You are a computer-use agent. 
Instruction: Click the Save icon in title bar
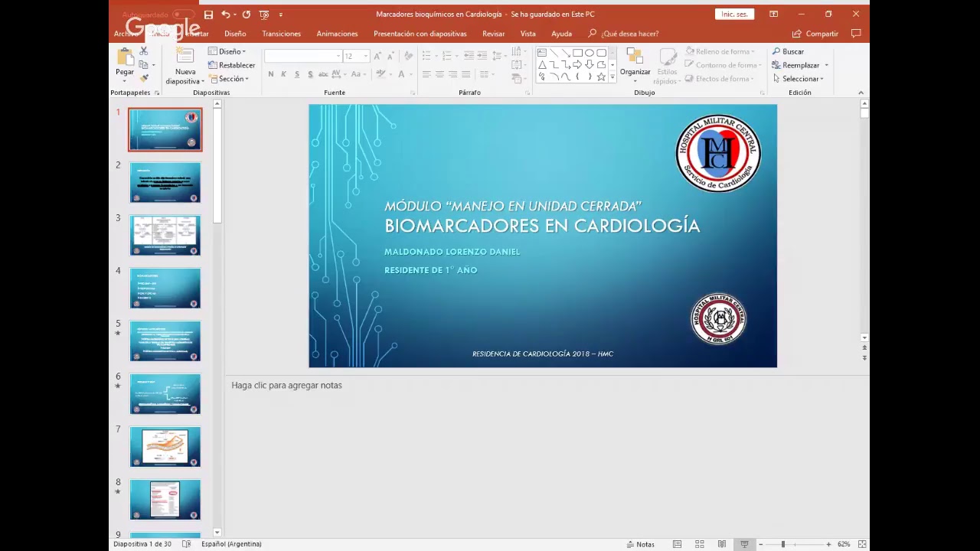tap(208, 15)
